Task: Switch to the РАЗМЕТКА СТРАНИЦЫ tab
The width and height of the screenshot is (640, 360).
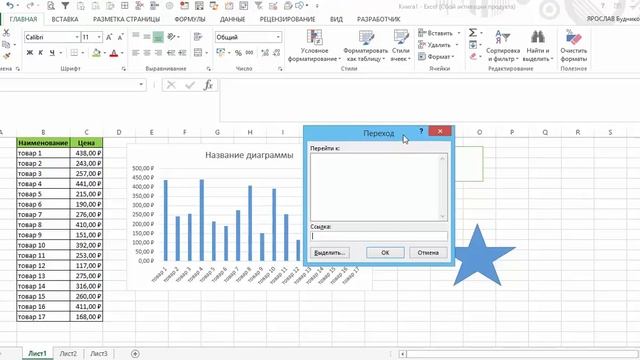Action: click(126, 19)
